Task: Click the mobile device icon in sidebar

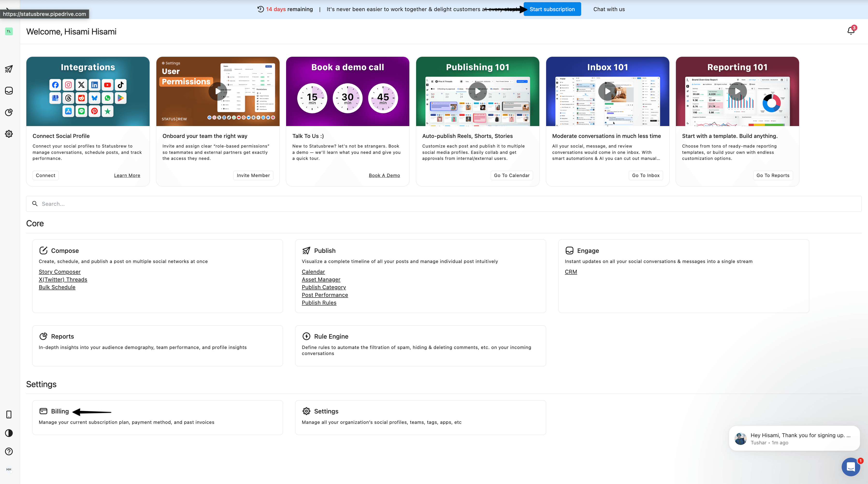Action: (x=9, y=414)
